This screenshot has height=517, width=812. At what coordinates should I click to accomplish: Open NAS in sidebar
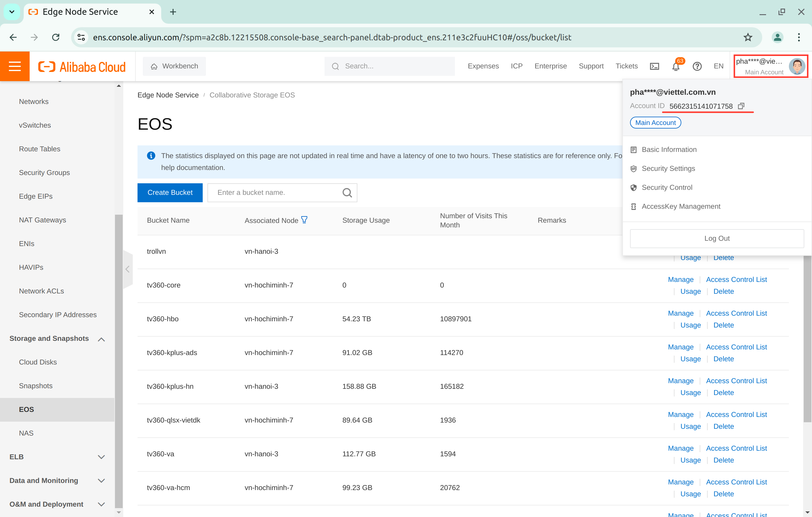[26, 433]
